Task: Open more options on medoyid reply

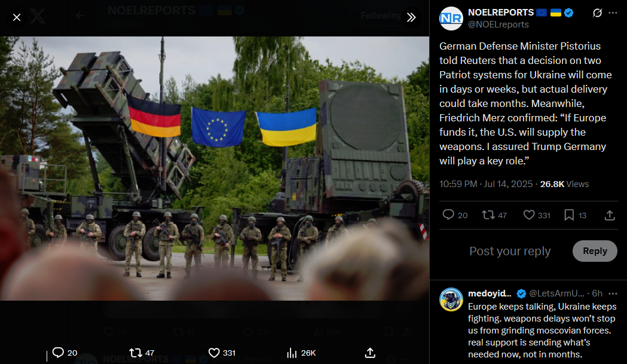Action: coord(613,293)
